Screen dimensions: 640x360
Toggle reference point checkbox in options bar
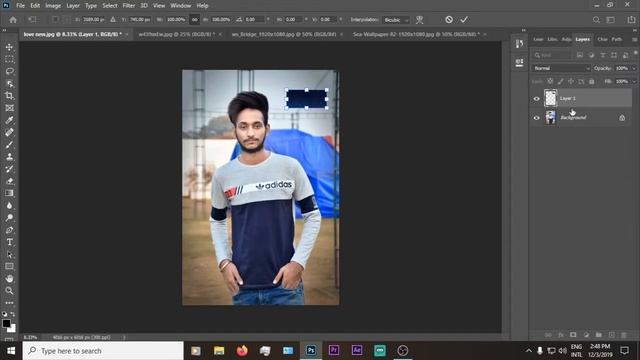[55, 20]
